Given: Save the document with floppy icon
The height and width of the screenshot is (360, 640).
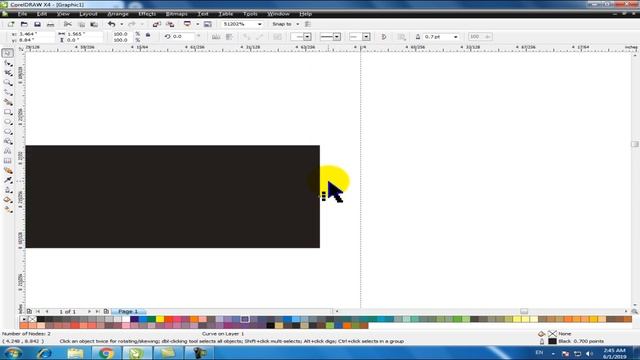Looking at the screenshot, I should click(37, 24).
